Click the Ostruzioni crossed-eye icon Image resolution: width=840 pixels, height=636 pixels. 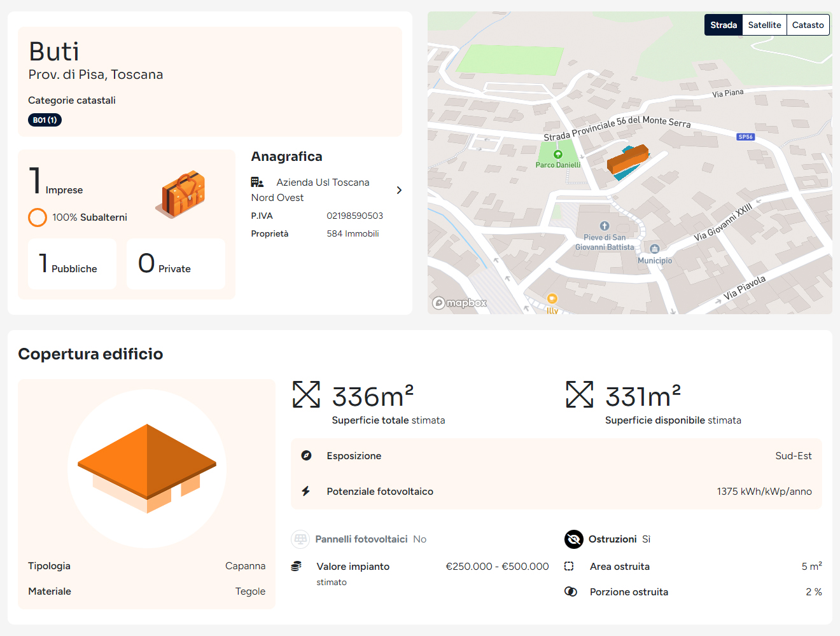point(573,539)
